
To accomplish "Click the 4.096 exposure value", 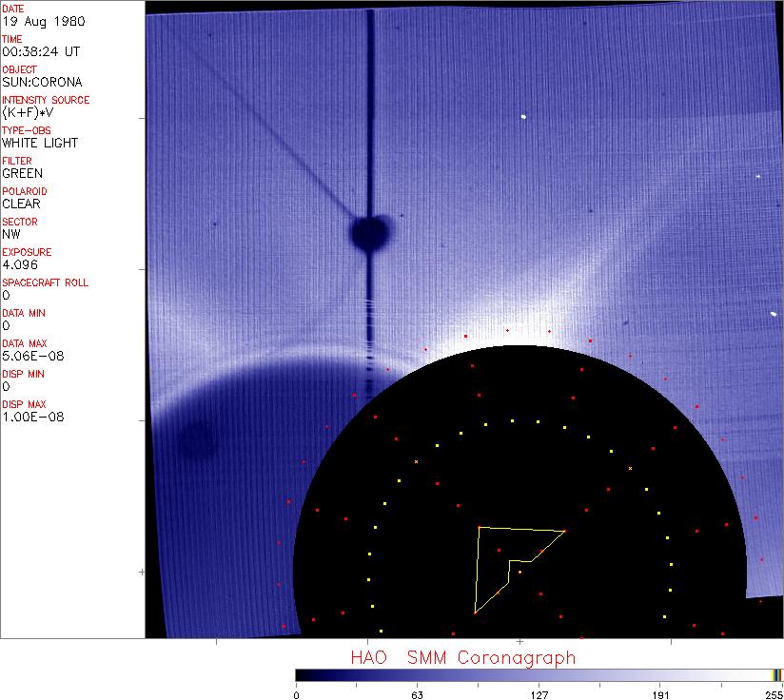I will click(x=19, y=264).
